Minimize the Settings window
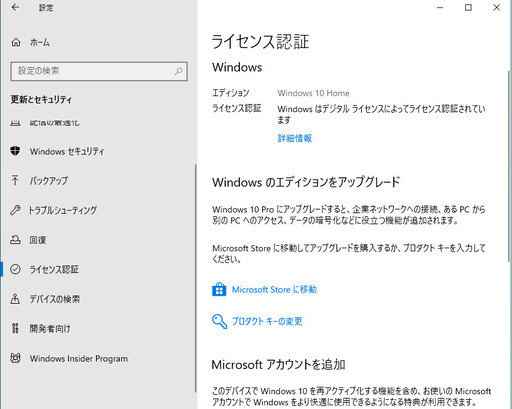 click(x=440, y=7)
